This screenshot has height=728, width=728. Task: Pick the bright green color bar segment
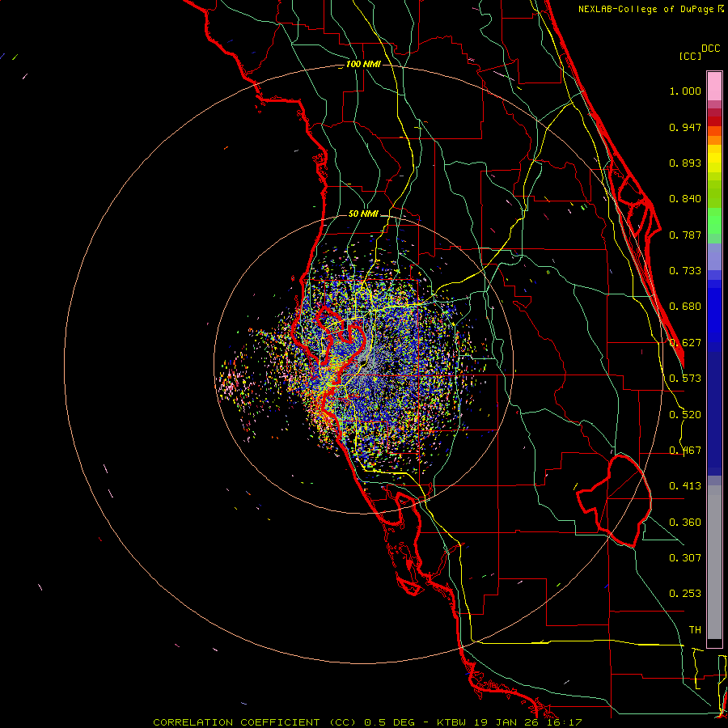point(714,221)
